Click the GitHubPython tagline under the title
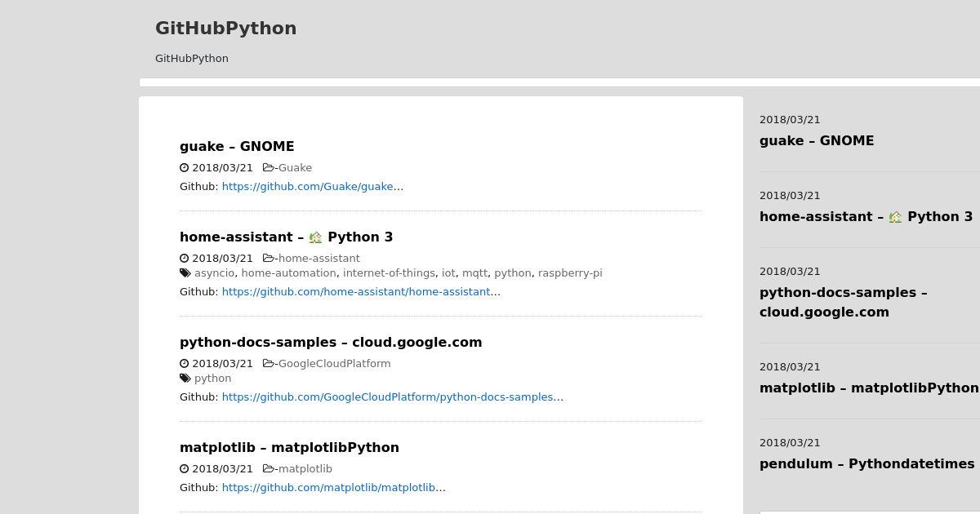Screen dimensions: 980x514 tap(192, 59)
